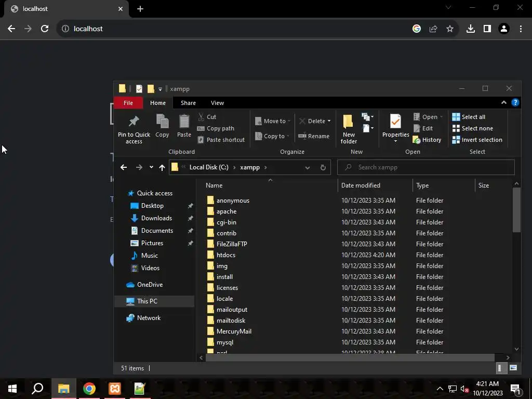Open the Open button dropdown arrow
532x399 pixels.
441,117
